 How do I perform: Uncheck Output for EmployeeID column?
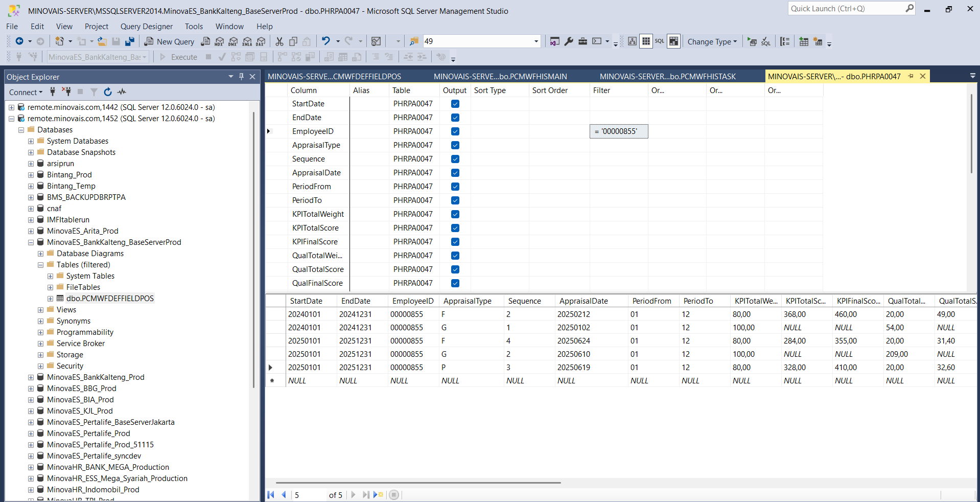455,131
